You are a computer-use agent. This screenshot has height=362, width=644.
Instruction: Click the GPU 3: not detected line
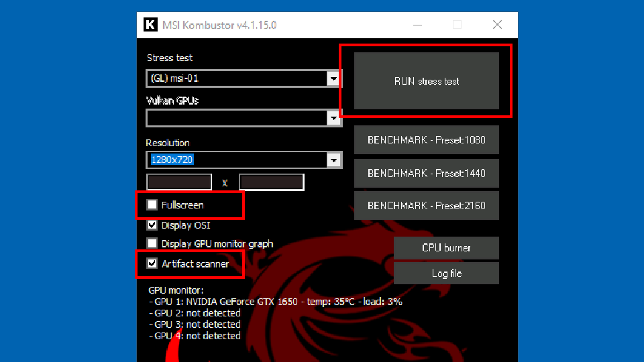pos(195,324)
